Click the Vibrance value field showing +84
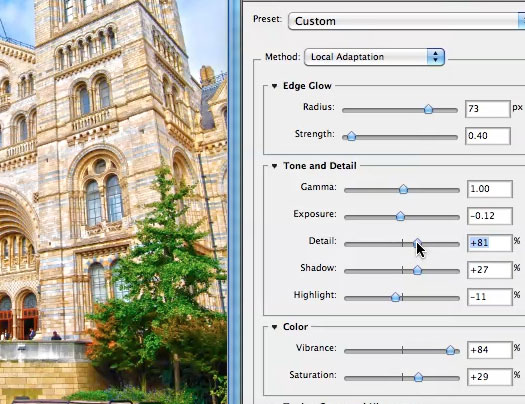Image resolution: width=525 pixels, height=404 pixels. point(490,350)
